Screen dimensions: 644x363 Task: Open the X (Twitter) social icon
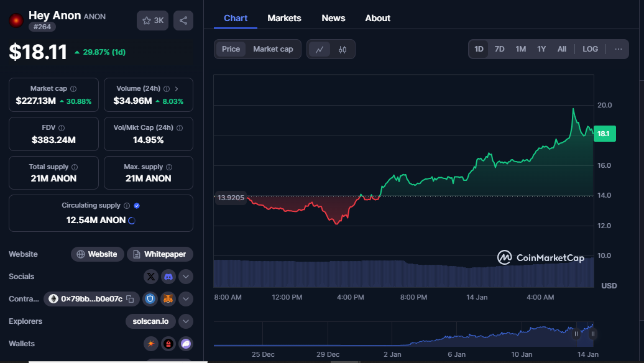point(150,277)
